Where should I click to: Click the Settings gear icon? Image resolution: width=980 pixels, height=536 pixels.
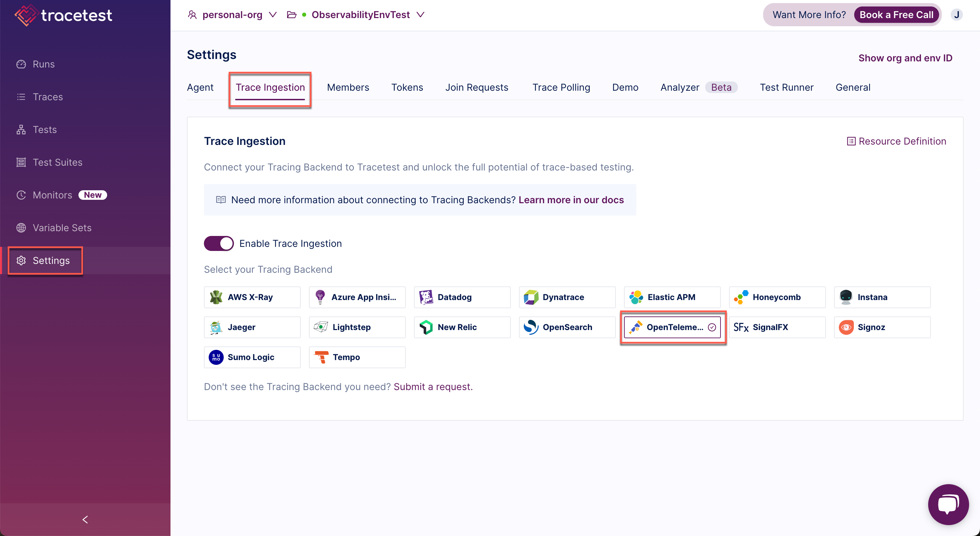click(x=21, y=260)
